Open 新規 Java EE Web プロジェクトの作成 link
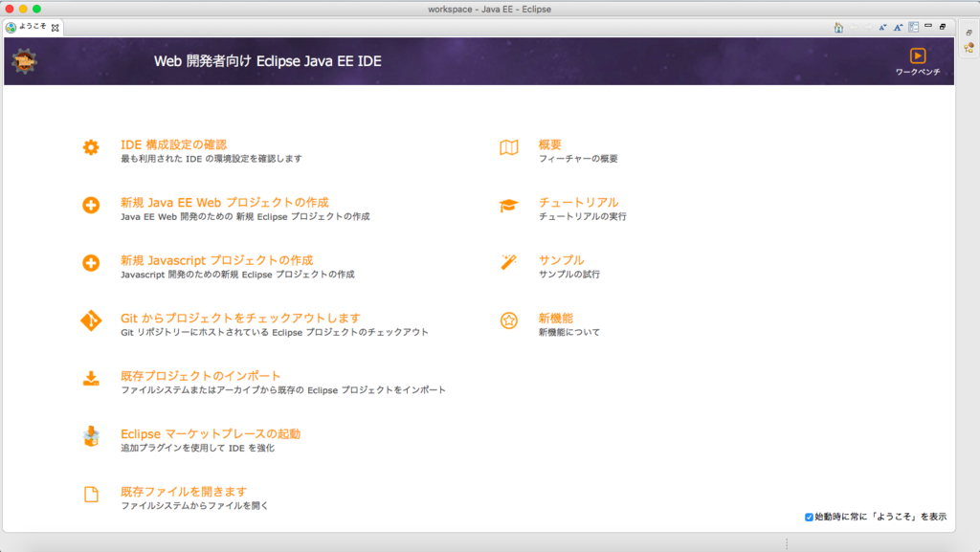This screenshot has width=980, height=552. click(x=224, y=202)
